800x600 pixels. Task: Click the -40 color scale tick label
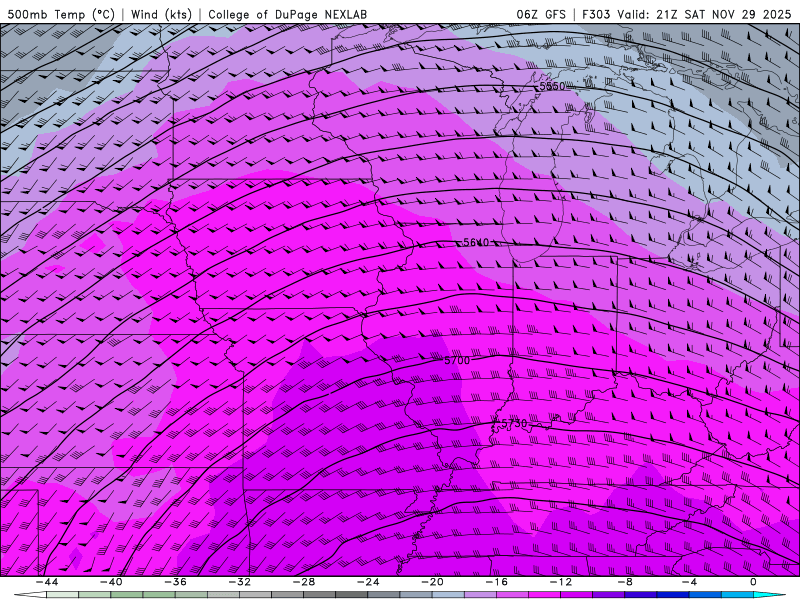[111, 582]
